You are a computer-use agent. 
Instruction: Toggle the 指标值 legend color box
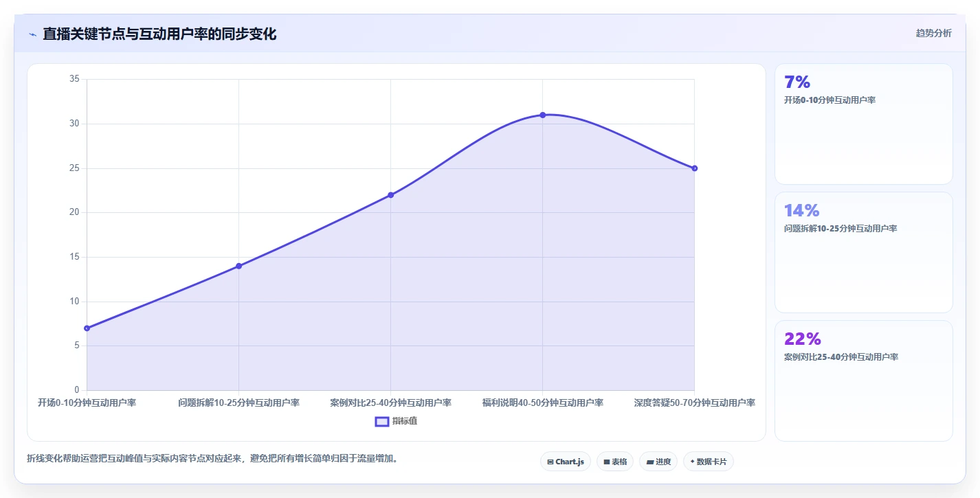[x=382, y=421]
